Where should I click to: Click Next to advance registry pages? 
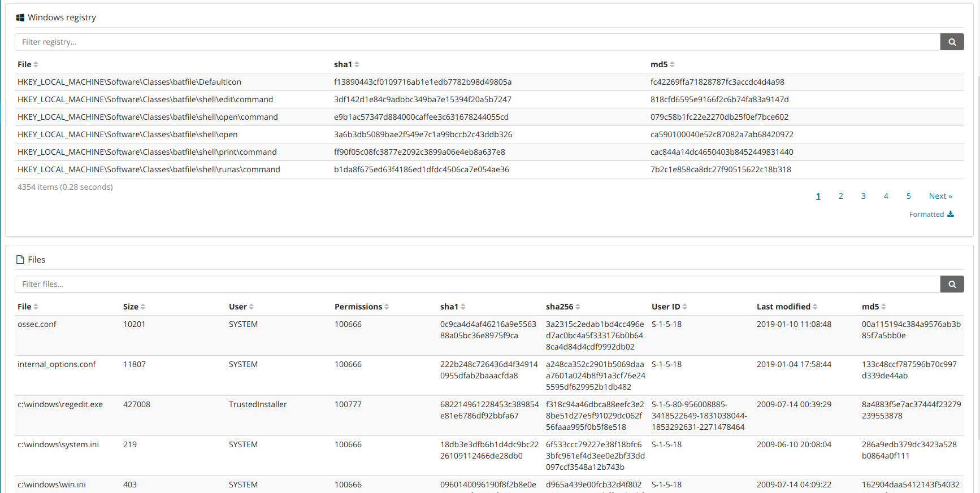click(x=940, y=196)
